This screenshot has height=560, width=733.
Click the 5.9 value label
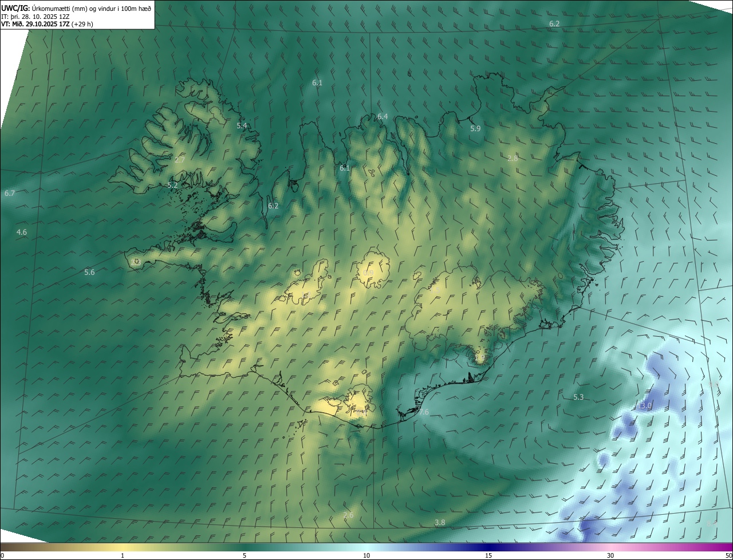pyautogui.click(x=475, y=129)
